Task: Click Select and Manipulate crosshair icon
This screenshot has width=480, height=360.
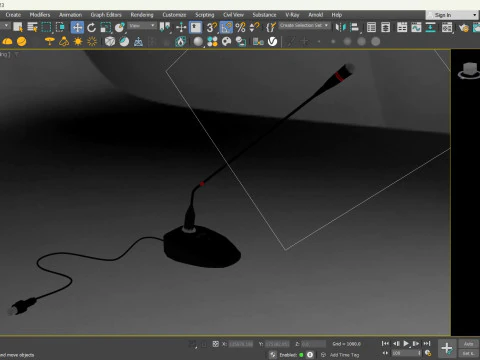Action: coord(181,27)
